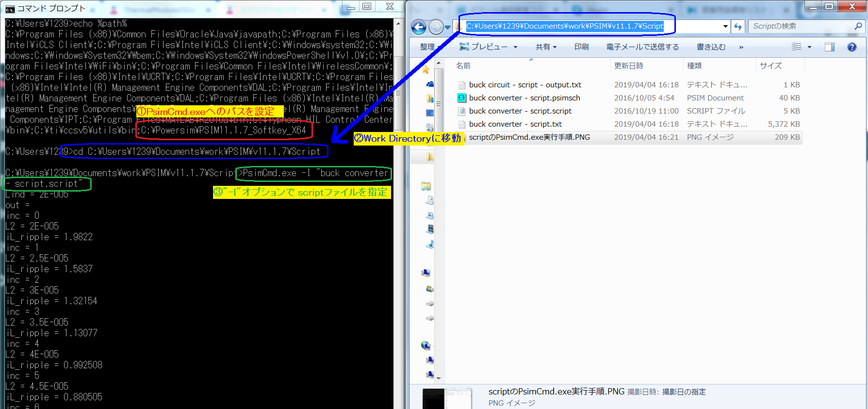Viewport: 868px width, 409px height.
Task: Click the magnifier icon in Script search box
Action: pyautogui.click(x=858, y=26)
